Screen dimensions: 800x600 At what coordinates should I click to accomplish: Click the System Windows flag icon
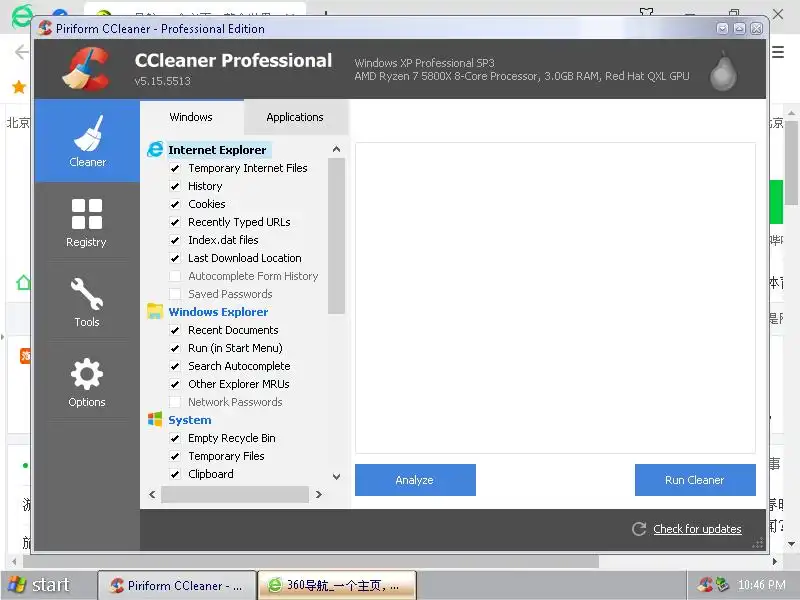[155, 419]
